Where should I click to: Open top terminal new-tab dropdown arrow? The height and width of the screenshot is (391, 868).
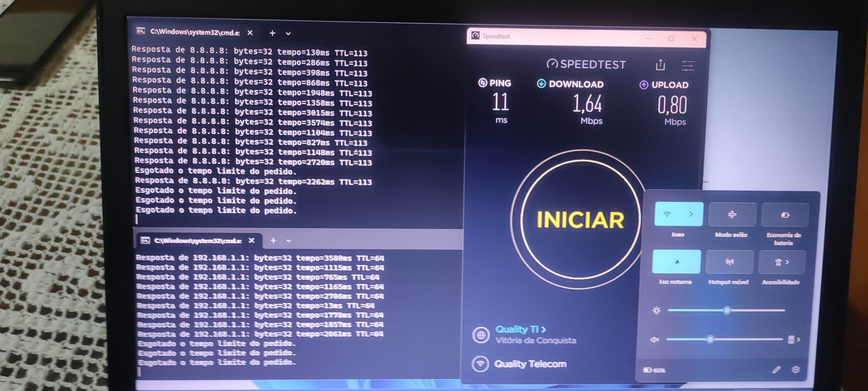288,34
